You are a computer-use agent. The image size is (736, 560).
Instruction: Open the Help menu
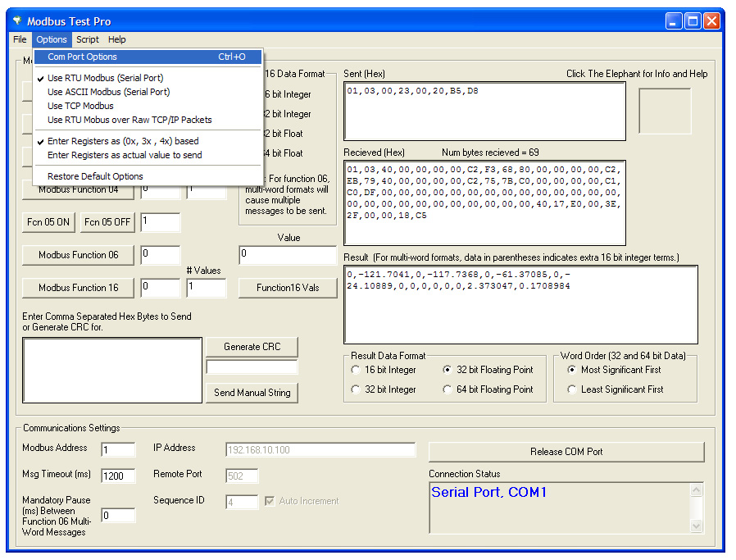[117, 39]
